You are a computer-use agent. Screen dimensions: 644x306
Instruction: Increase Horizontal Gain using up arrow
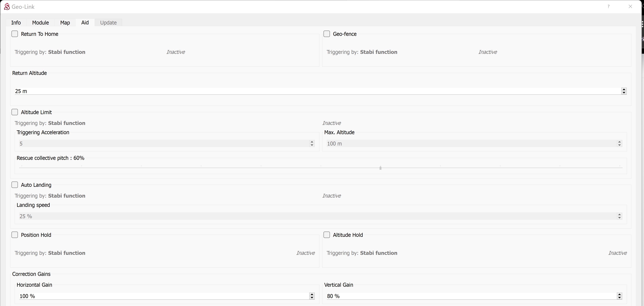pos(312,294)
